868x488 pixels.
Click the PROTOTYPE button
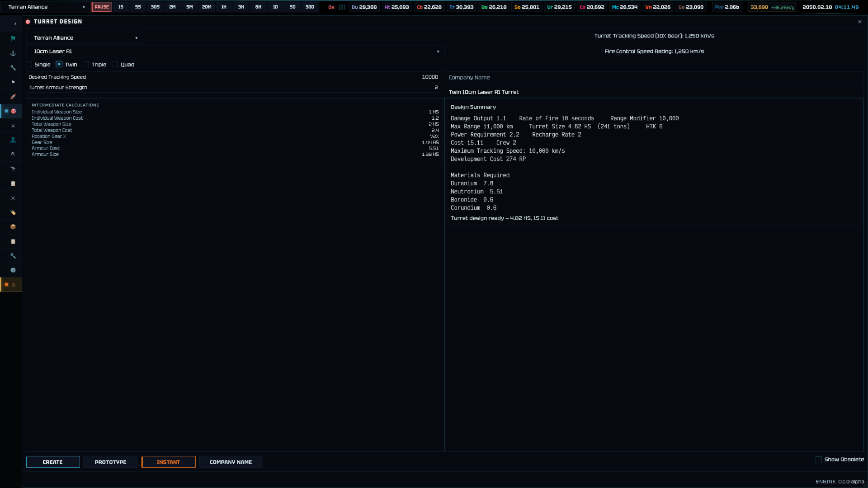[111, 462]
